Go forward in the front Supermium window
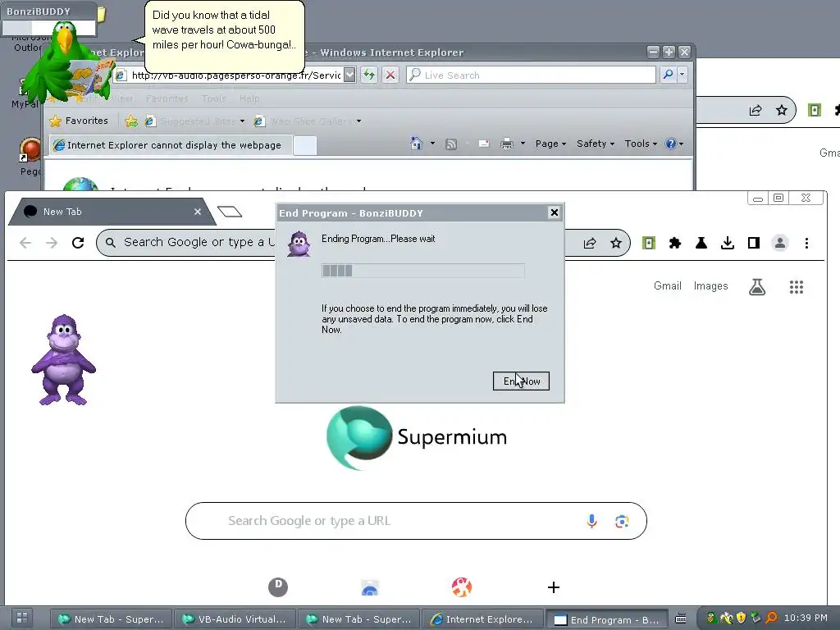 click(x=52, y=243)
